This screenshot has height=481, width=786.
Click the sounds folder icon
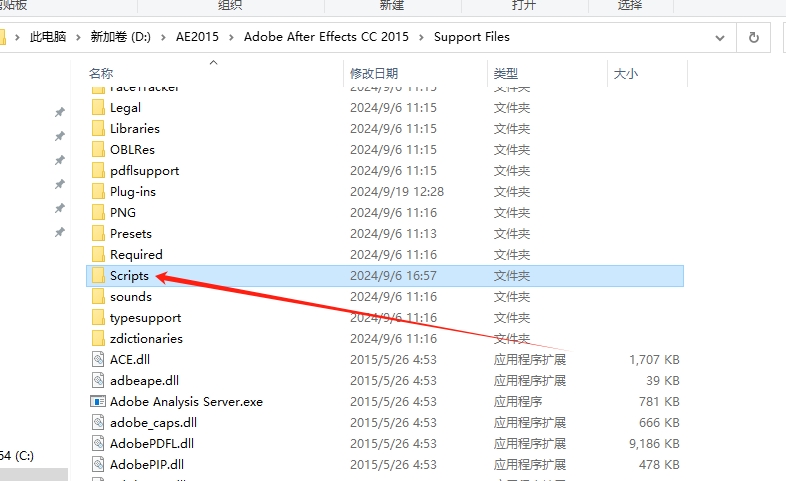pos(98,297)
